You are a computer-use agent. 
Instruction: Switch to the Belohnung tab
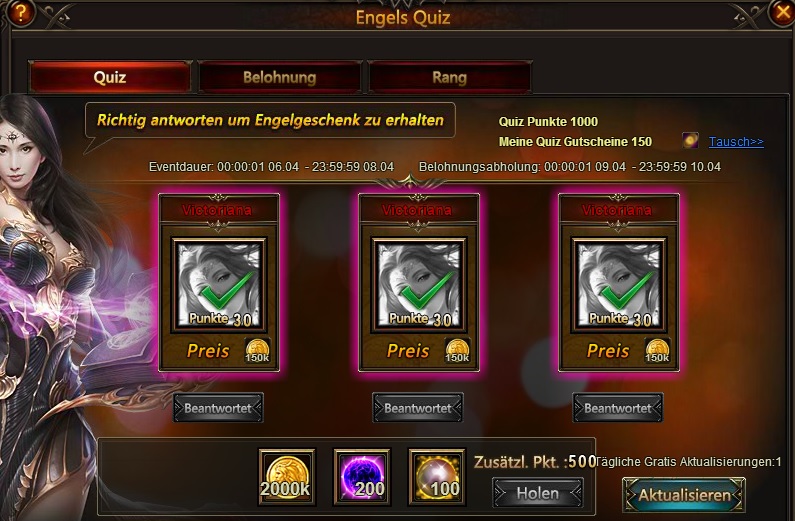pyautogui.click(x=280, y=77)
